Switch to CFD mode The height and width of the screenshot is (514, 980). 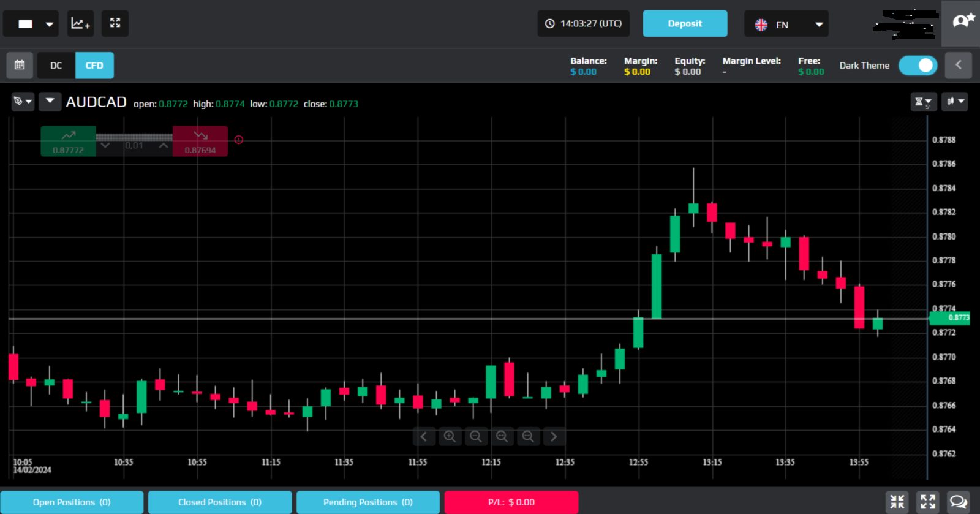coord(94,65)
